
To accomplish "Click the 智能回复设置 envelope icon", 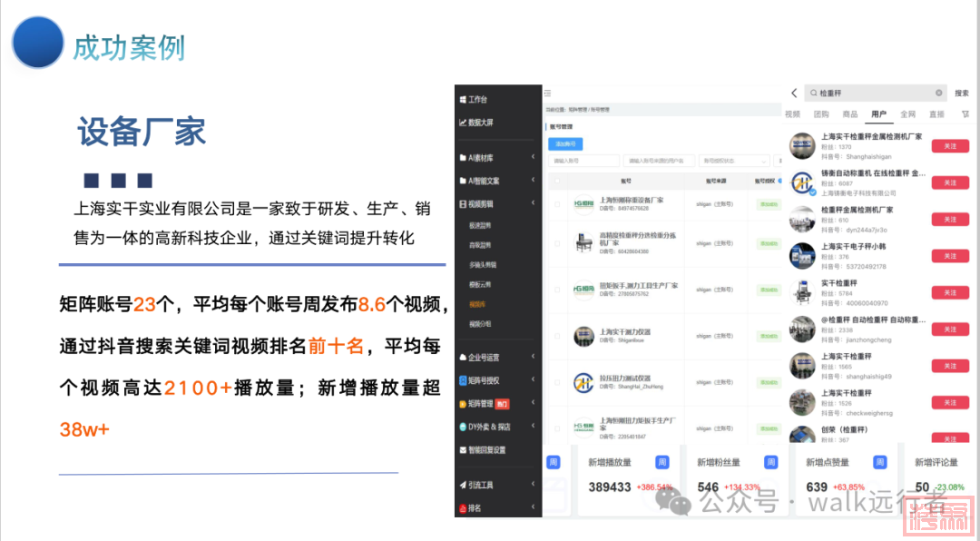I will tap(463, 449).
